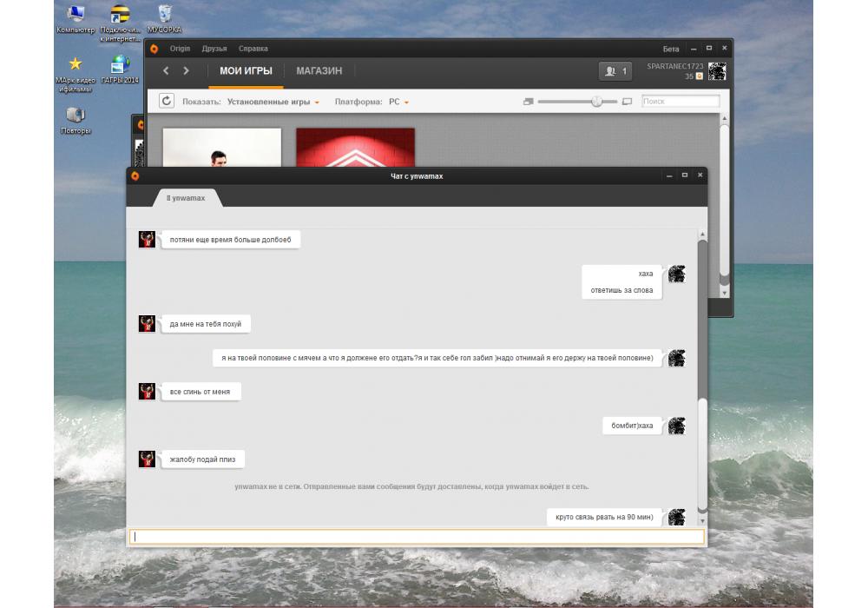Open the Подключи к интернет desktop shortcut
Image resolution: width=868 pixels, height=608 pixels.
pos(120,23)
